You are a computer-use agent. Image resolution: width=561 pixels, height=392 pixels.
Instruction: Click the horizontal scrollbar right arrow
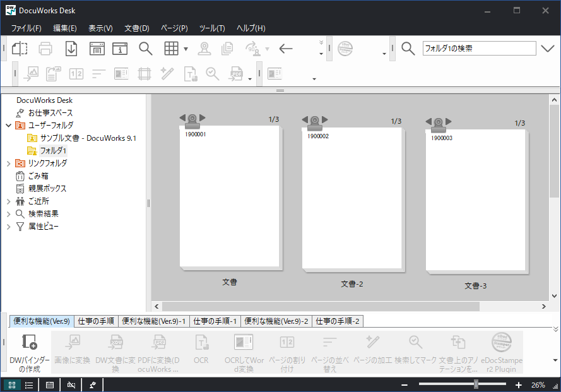tap(544, 306)
